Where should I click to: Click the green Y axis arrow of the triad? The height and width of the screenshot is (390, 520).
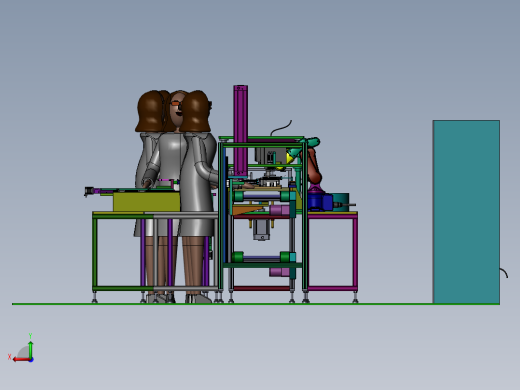(x=31, y=349)
